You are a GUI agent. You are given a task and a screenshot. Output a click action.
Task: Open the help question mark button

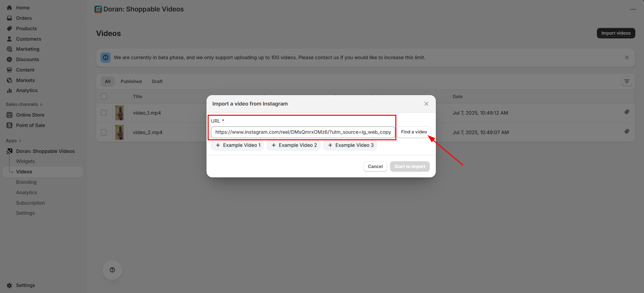(x=112, y=270)
